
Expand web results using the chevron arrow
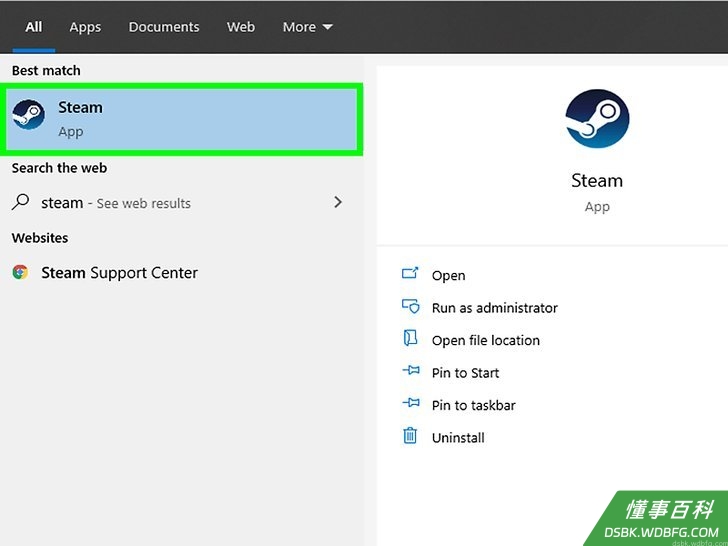(x=338, y=202)
